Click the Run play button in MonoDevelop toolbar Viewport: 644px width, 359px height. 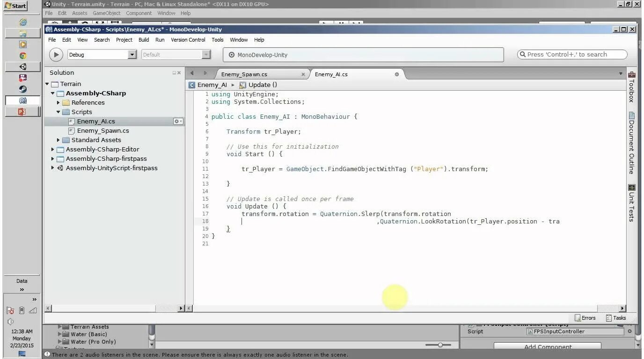point(56,55)
